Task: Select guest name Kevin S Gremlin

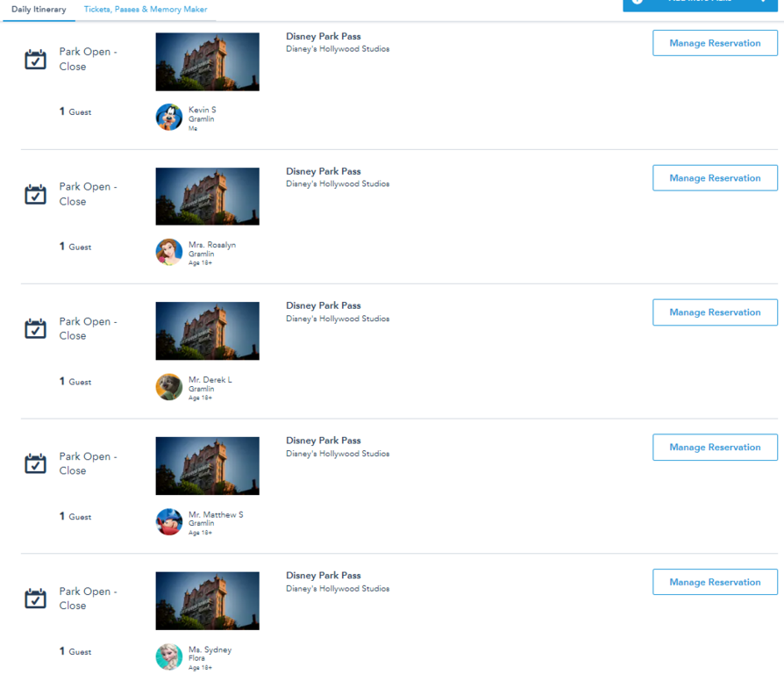Action: click(202, 114)
